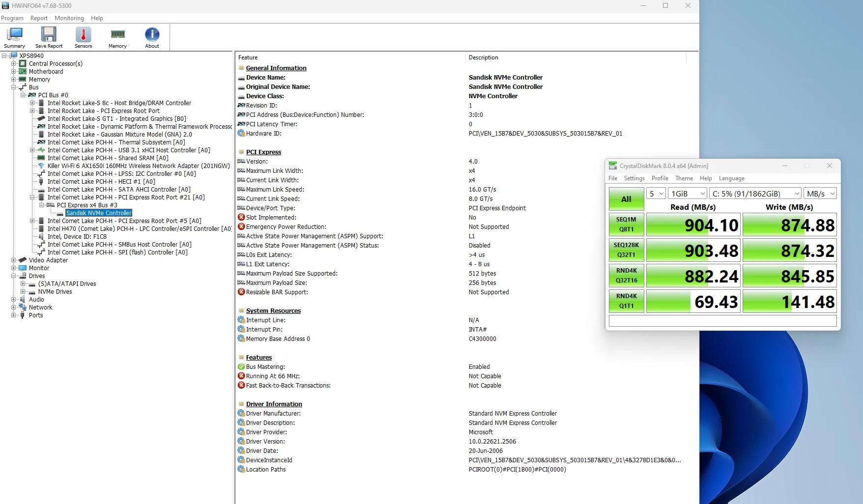Open the Memory toolbar icon
Screen dimensions: 863x504
click(117, 34)
